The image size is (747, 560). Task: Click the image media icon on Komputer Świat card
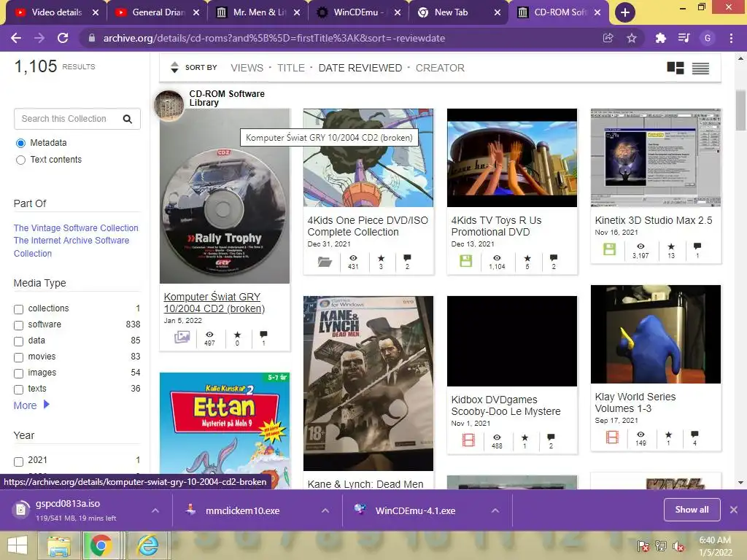[x=182, y=337]
